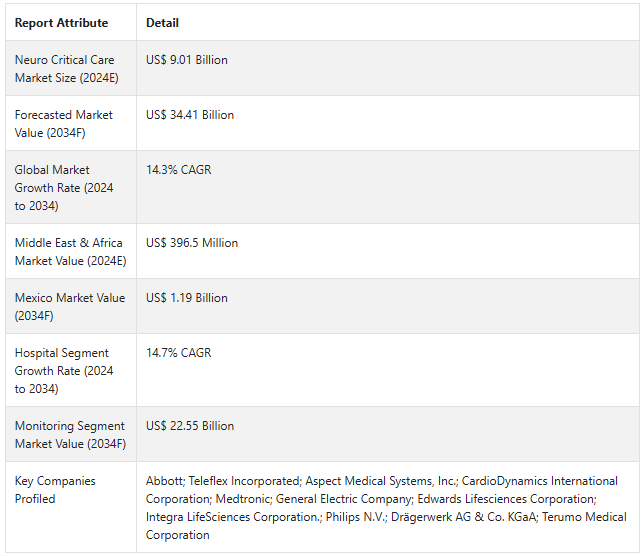Select the Hospital Segment Growth Rate cell

coord(71,370)
